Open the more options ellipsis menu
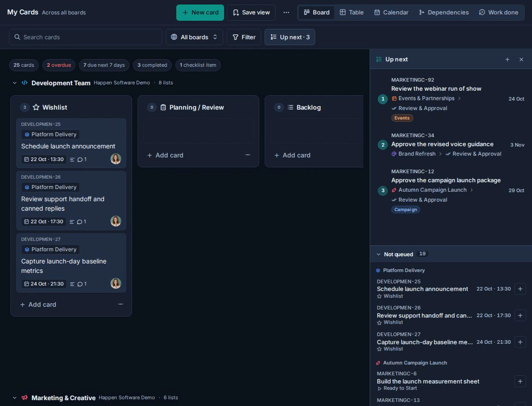The image size is (532, 406). pos(286,13)
